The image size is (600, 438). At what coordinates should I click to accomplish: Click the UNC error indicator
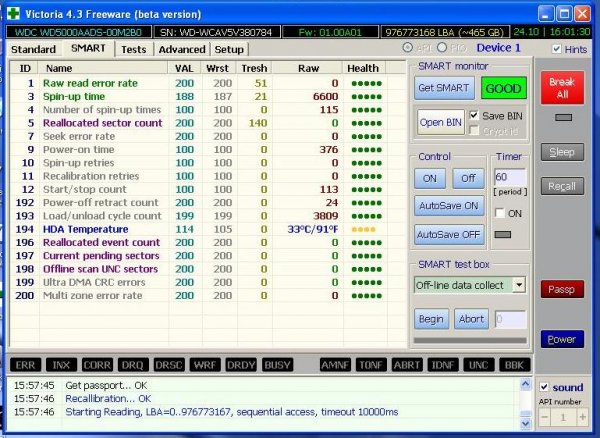pos(478,365)
